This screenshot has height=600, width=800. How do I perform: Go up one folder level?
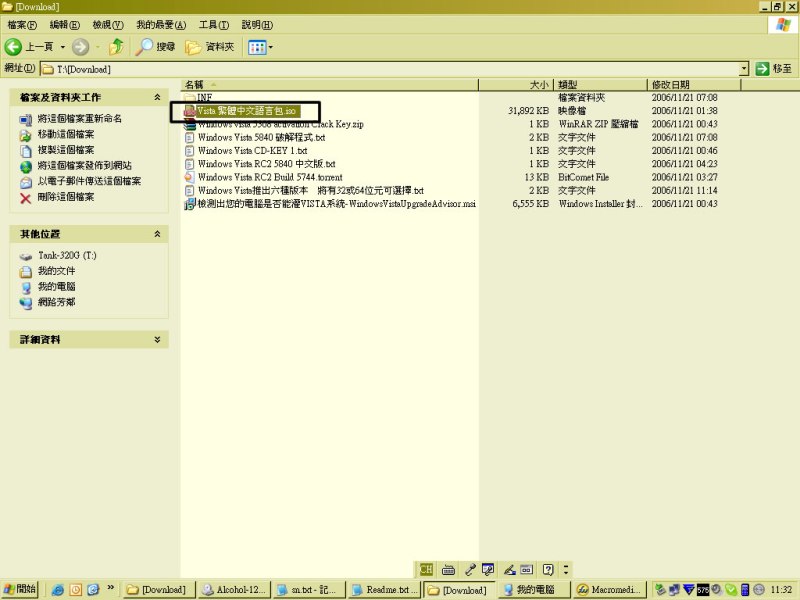116,47
